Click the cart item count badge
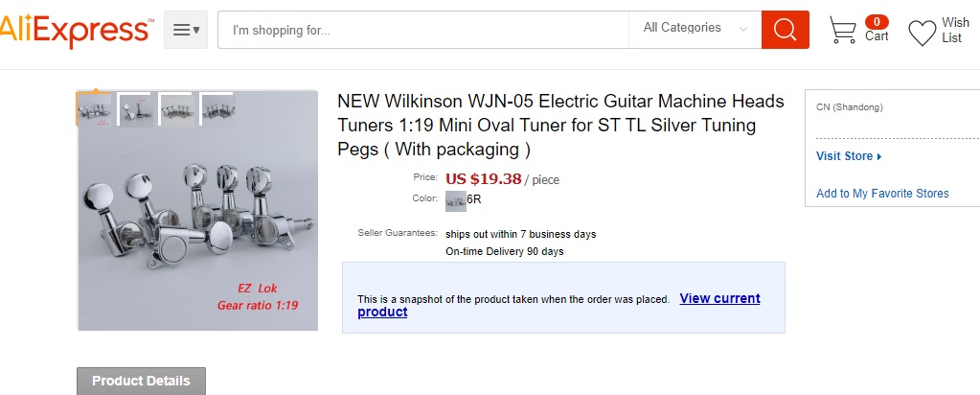Screen dimensions: 980x395 pyautogui.click(x=877, y=21)
